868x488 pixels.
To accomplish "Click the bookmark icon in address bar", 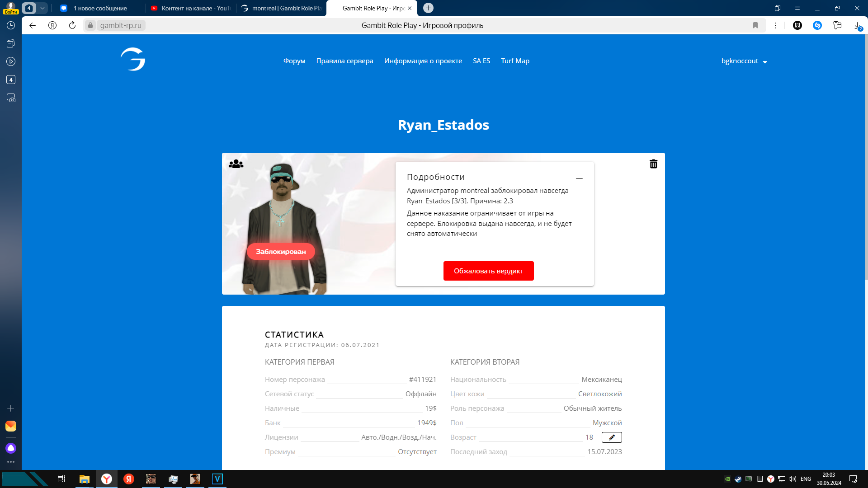I will coord(755,25).
